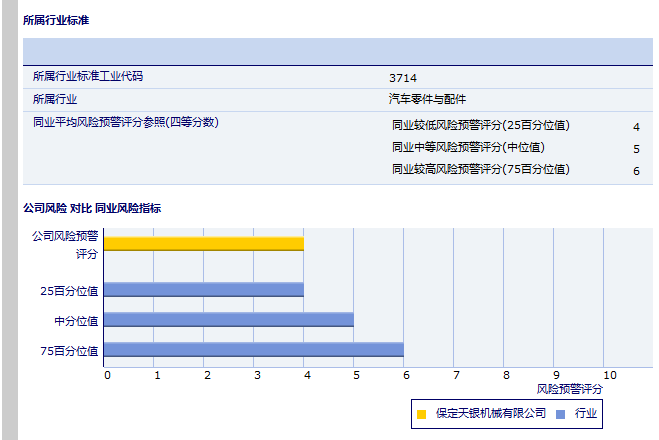The height and width of the screenshot is (440, 659).
Task: Click the 同业中等风险预警评分(中位值) entry
Action: pyautogui.click(x=468, y=148)
